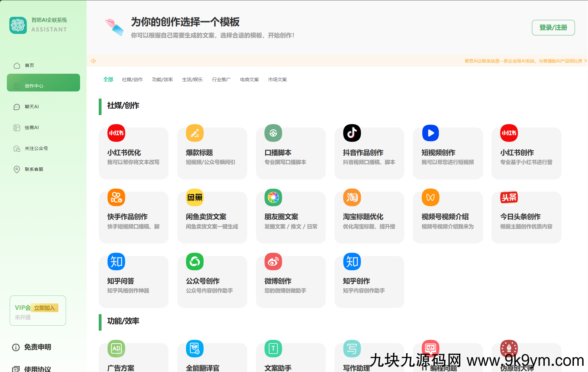Select the 伪原创大师 pen icon
Screen dimensions: 588x372
coord(509,348)
